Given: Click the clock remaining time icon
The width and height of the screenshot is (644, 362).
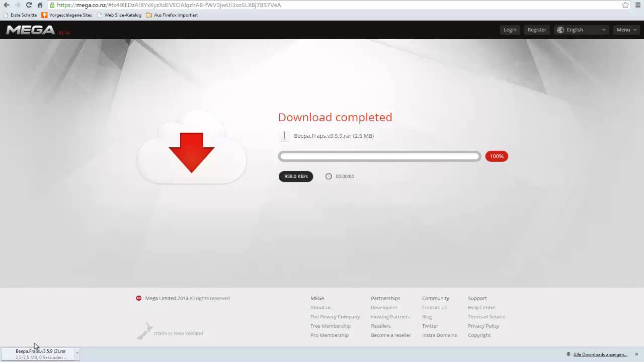Looking at the screenshot, I should pos(329,176).
